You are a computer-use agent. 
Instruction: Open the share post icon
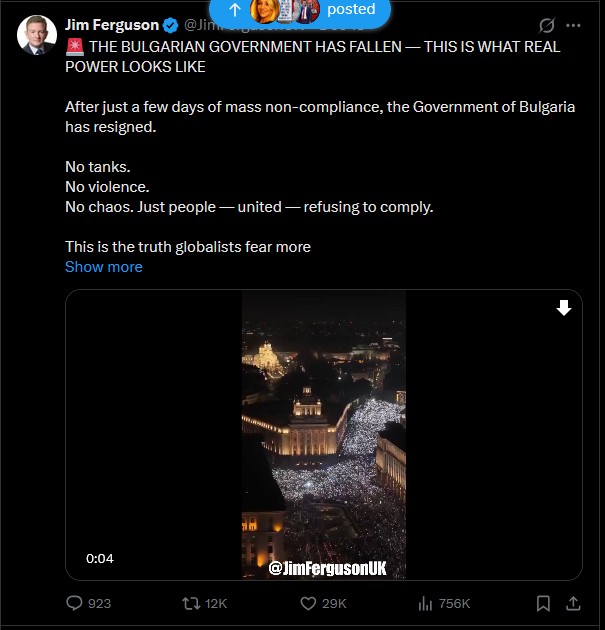pos(573,603)
